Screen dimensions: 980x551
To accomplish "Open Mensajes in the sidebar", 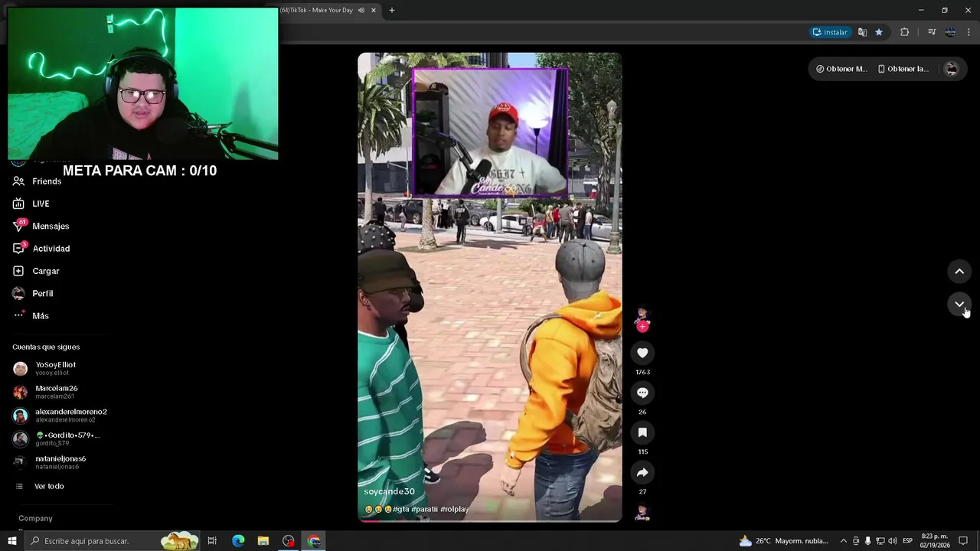I will pos(41,226).
